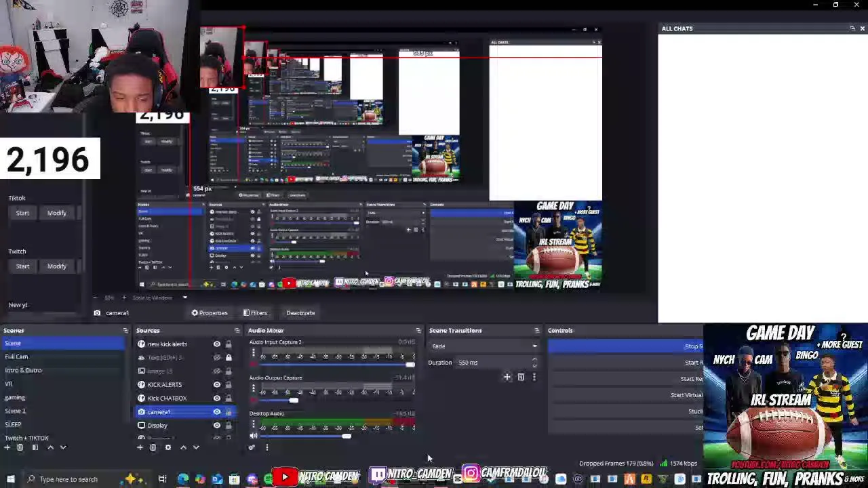The height and width of the screenshot is (488, 868).
Task: Remove the selected scene with the trash icon
Action: (20, 447)
